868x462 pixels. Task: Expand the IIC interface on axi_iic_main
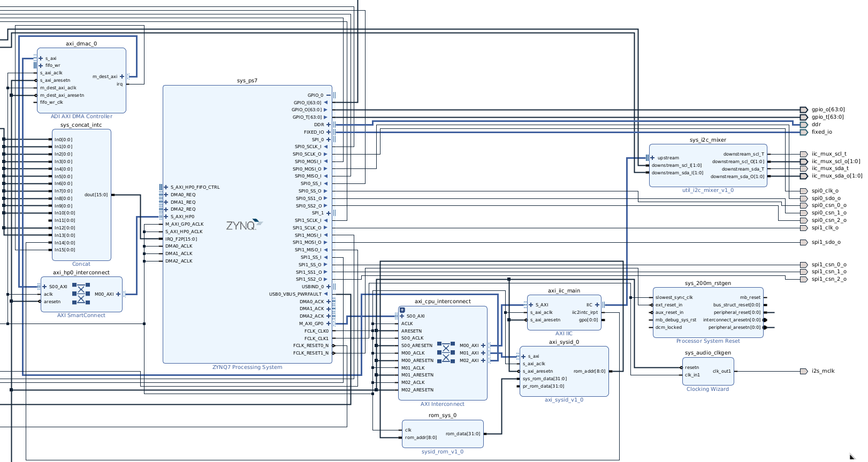click(597, 305)
